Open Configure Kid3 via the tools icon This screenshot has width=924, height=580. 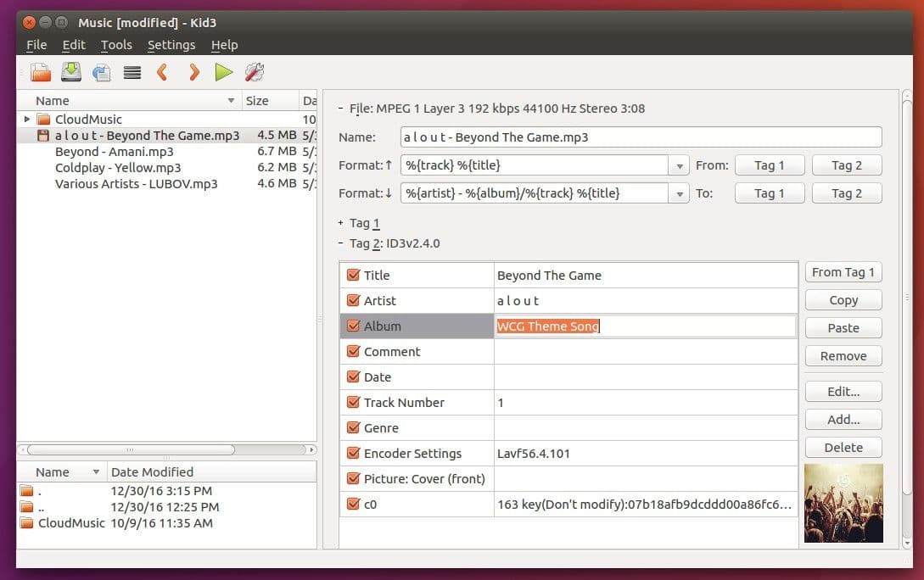(x=254, y=73)
